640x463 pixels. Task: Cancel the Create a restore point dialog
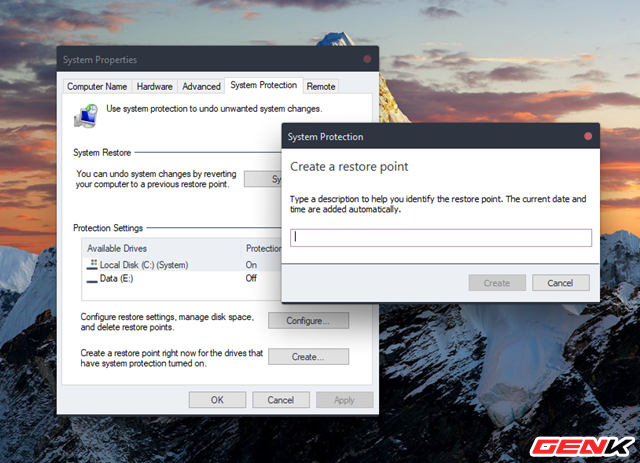(560, 283)
